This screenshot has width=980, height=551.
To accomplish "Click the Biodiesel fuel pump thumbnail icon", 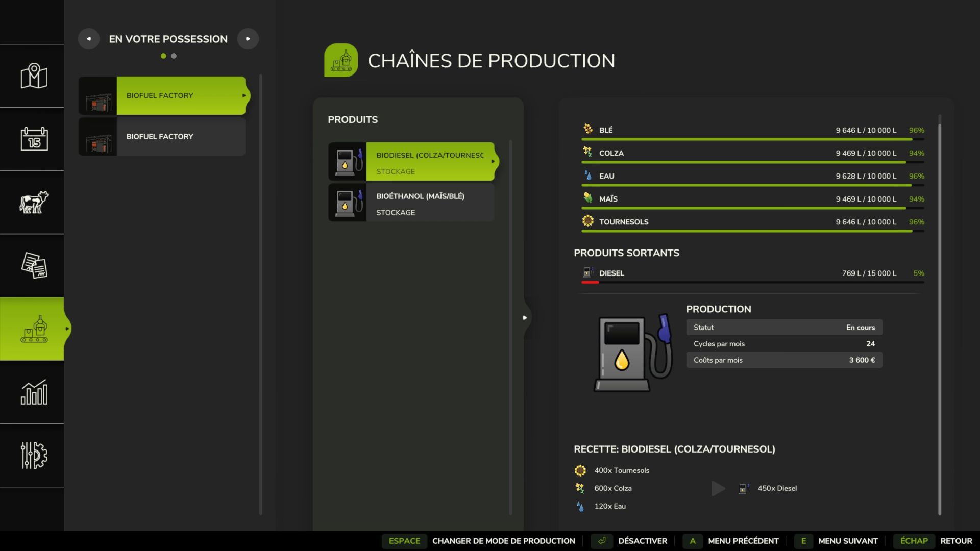I will point(348,161).
